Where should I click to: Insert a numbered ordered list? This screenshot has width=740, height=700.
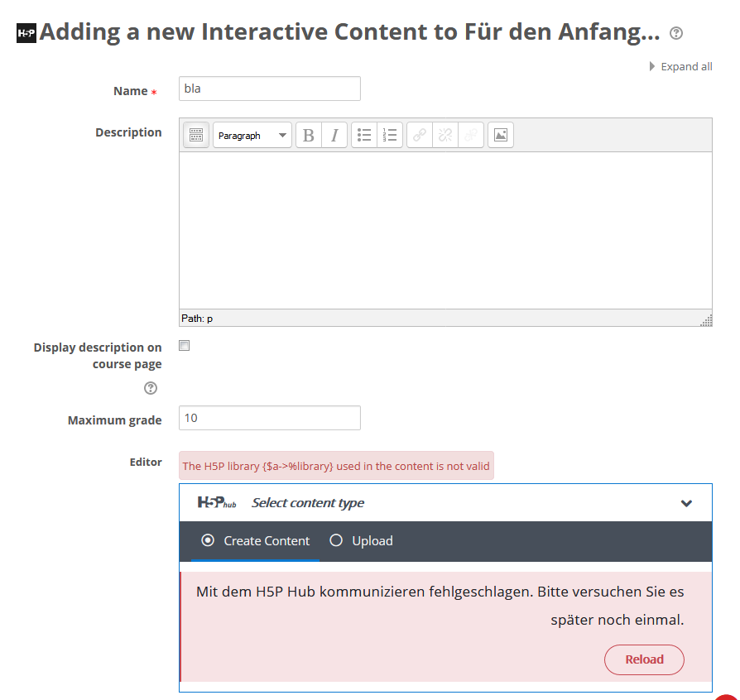(390, 135)
